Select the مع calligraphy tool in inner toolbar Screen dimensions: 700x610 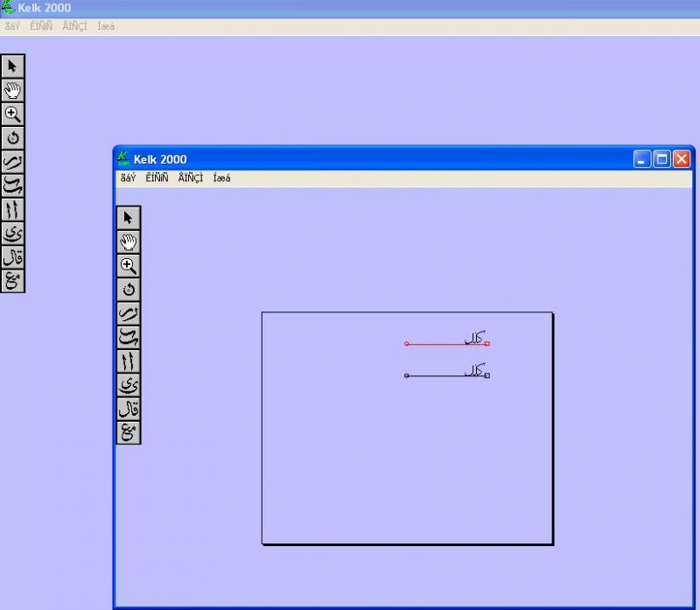click(129, 432)
